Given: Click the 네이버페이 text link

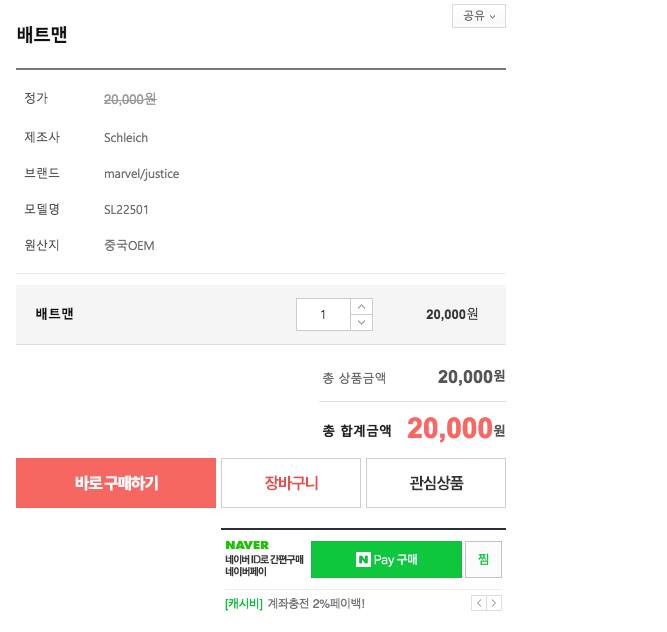Looking at the screenshot, I should click(246, 572).
